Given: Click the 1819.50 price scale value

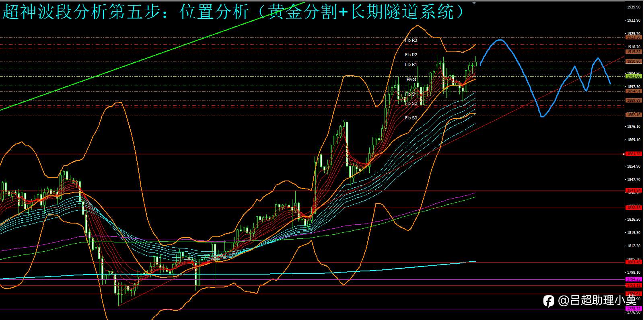Looking at the screenshot, I should click(x=634, y=233).
